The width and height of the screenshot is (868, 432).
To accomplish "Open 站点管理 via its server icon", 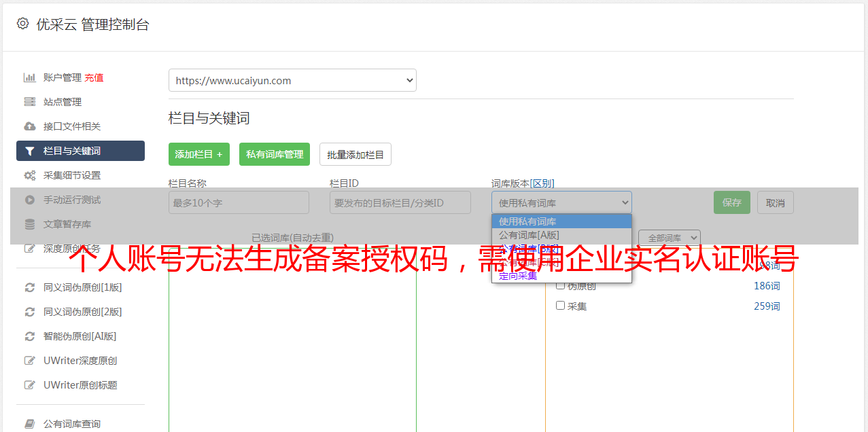I will (29, 102).
